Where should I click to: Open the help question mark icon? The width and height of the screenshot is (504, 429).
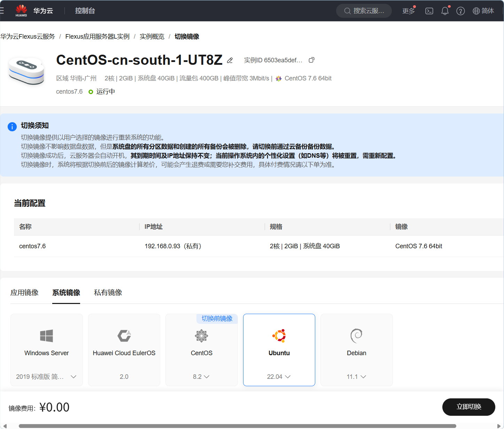tap(460, 11)
